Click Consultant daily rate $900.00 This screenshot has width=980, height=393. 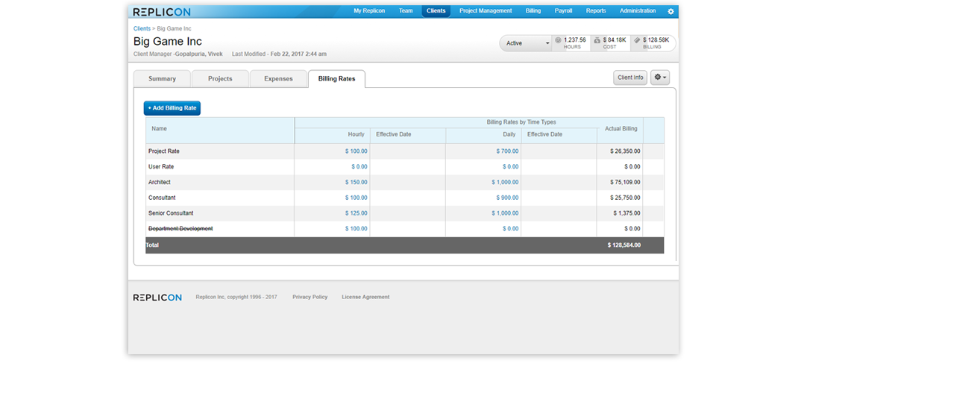(507, 198)
